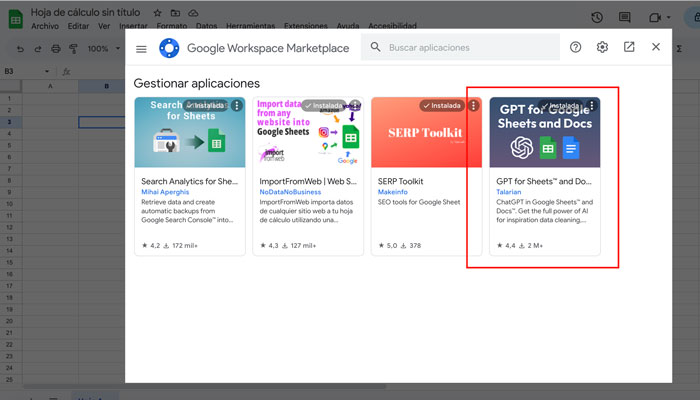Click the Sheets print icon
Image resolution: width=700 pixels, height=400 pixels.
pos(56,49)
